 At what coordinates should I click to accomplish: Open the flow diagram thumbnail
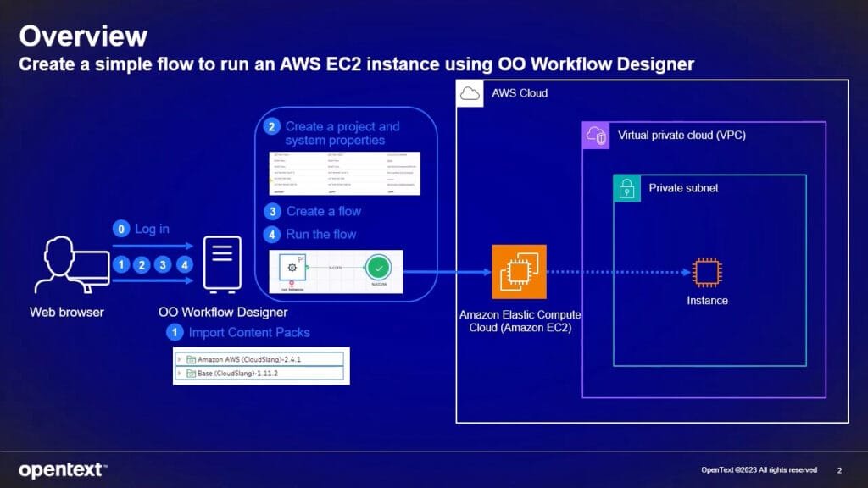tap(336, 272)
